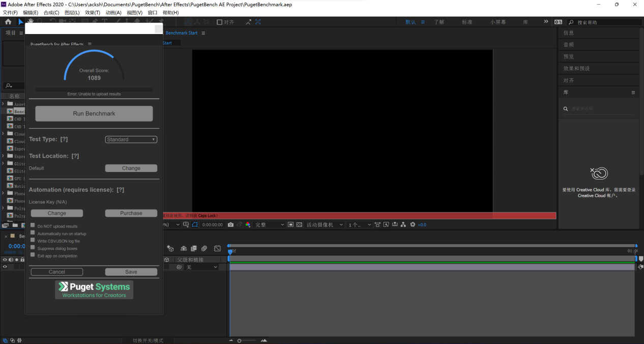The height and width of the screenshot is (344, 644).
Task: Click Change button under License Key
Action: coord(57,213)
